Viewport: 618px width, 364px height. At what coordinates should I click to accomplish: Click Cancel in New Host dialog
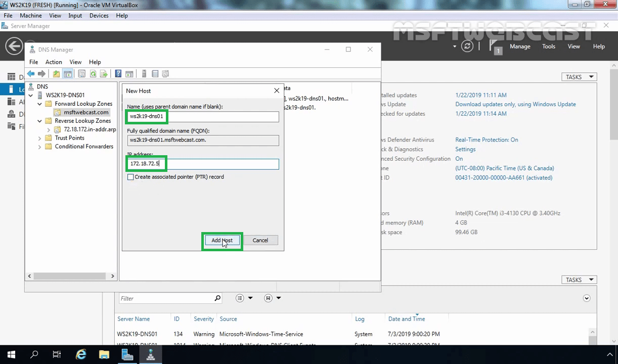click(x=260, y=241)
